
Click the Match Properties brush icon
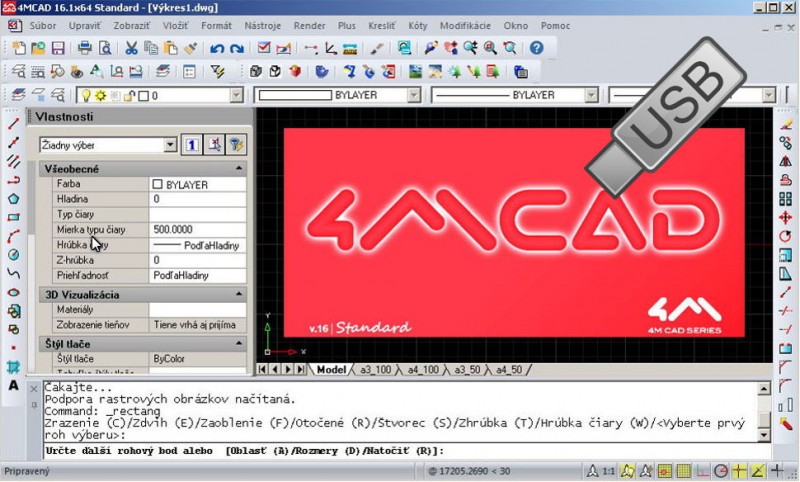click(x=190, y=48)
